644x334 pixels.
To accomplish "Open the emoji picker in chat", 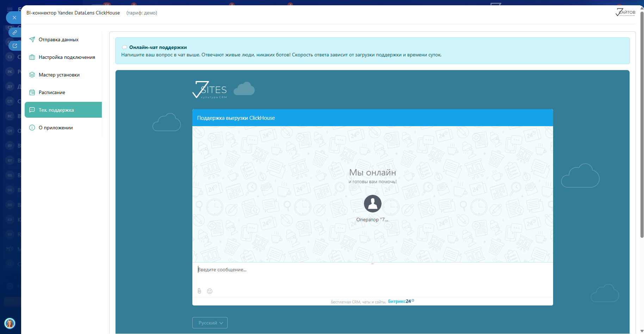I will point(210,291).
